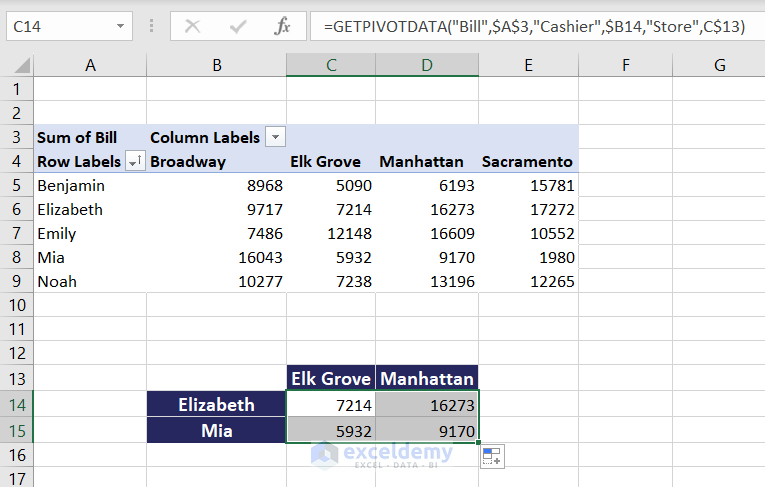Screen dimensions: 765x487
Task: Select cell containing Elizabeth in dark blue
Action: 216,405
